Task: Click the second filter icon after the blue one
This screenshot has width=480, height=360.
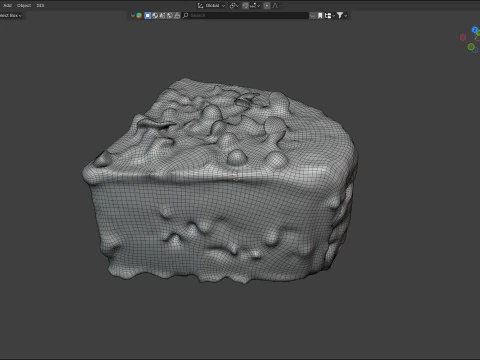Action: 155,15
